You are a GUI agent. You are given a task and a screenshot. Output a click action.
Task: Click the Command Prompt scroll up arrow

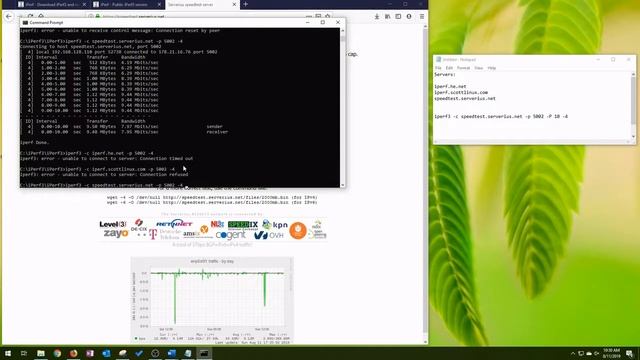342,31
